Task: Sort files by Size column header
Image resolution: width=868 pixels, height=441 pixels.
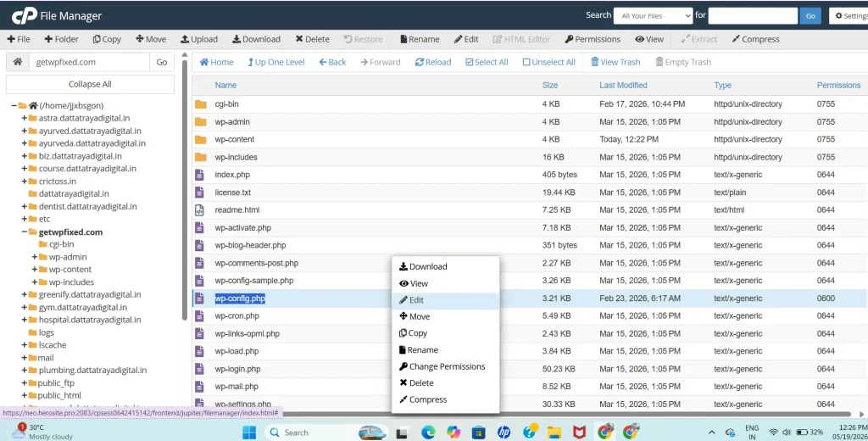Action: click(549, 85)
